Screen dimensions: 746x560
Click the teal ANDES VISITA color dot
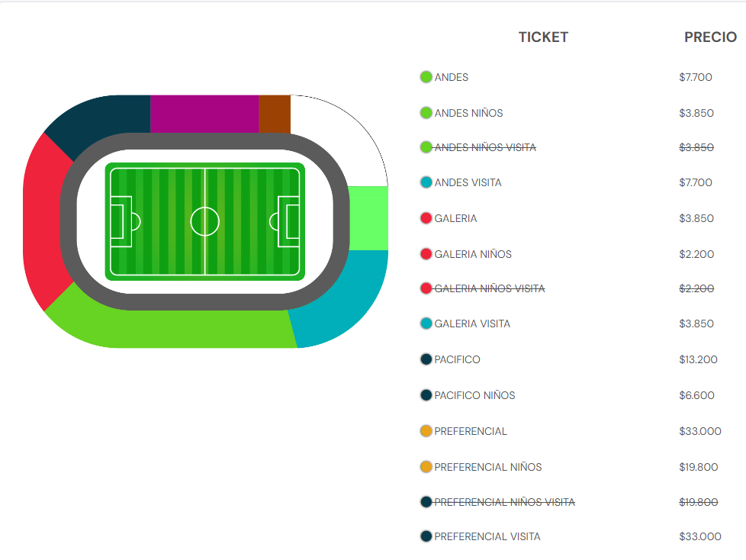426,182
